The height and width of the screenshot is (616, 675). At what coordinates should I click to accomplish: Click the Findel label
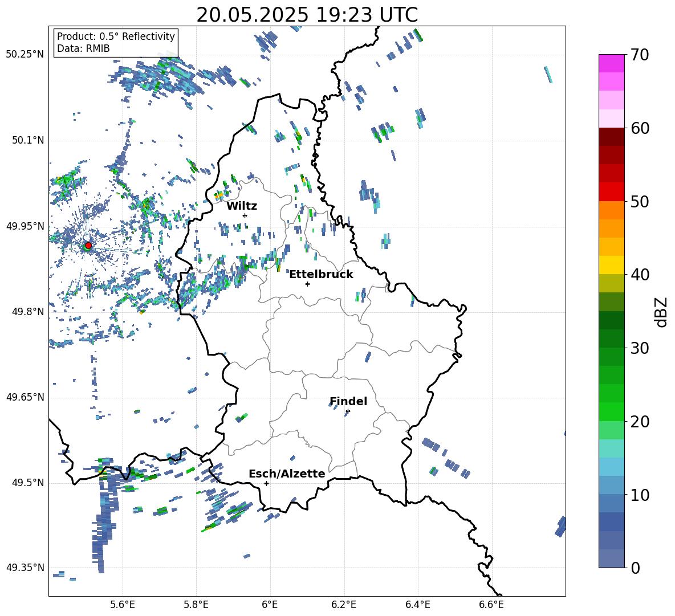click(348, 401)
